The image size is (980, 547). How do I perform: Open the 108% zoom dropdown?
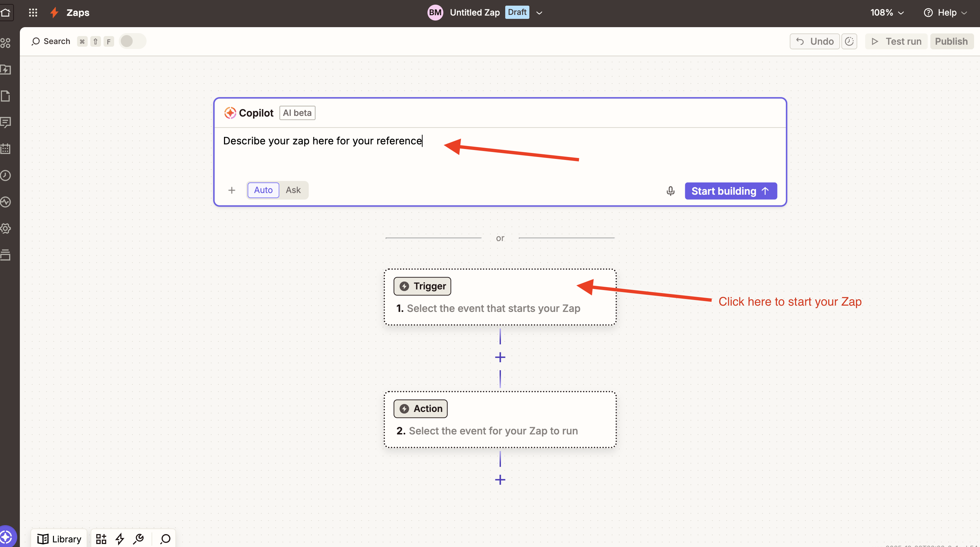pyautogui.click(x=886, y=13)
